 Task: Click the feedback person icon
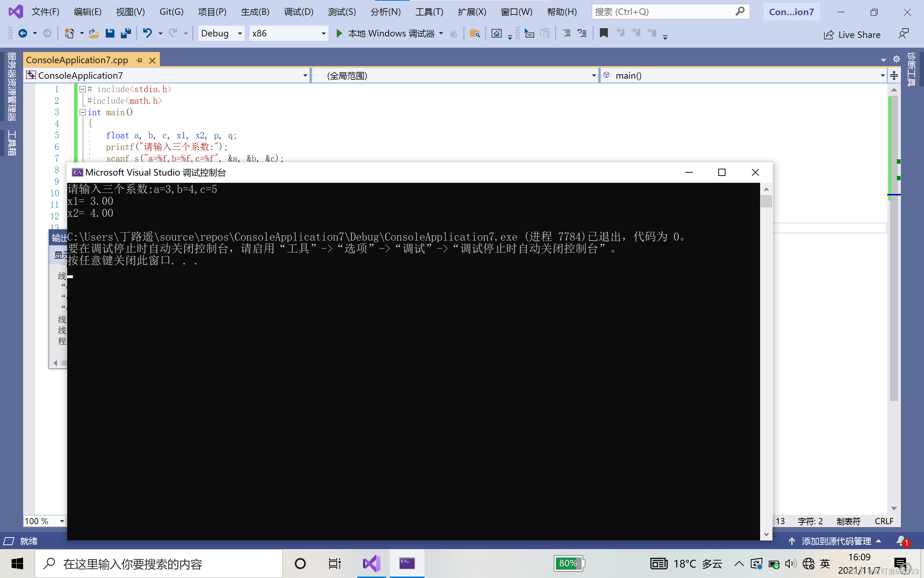pos(903,34)
